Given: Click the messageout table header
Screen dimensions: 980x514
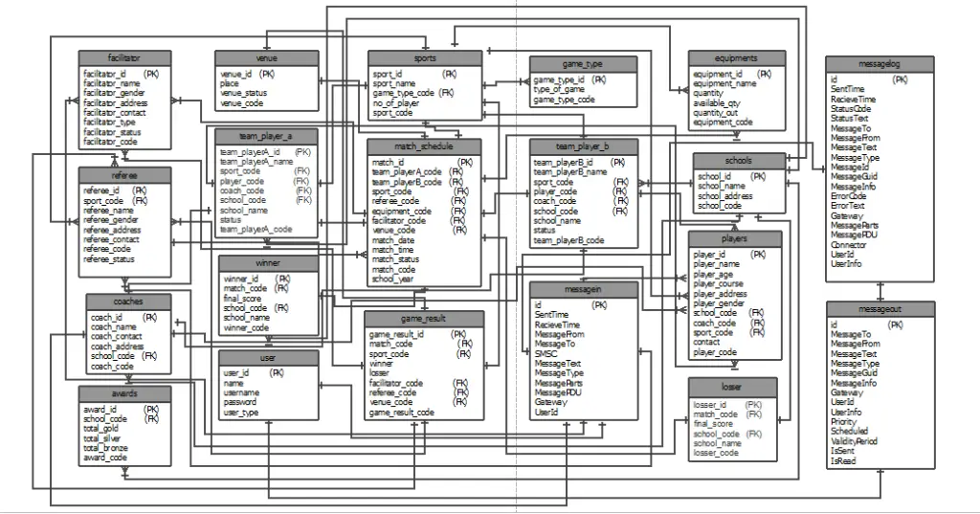Looking at the screenshot, I should [880, 308].
